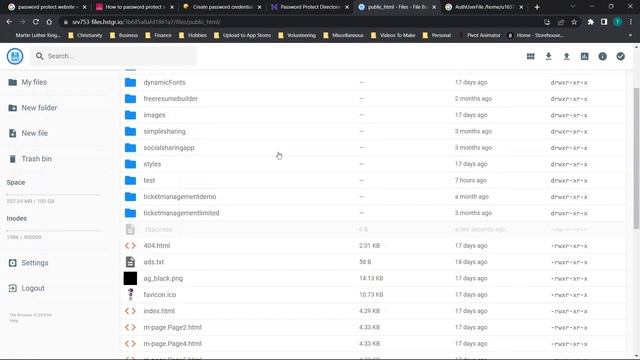The image size is (640, 360).
Task: Click the File Browser logo icon
Action: (15, 56)
